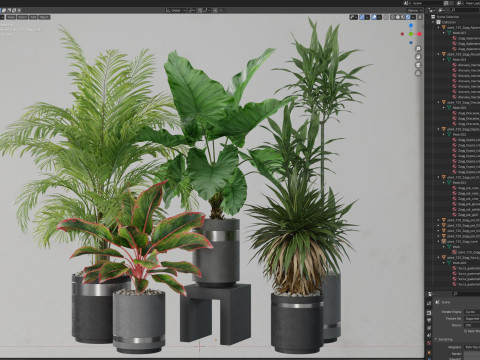Open the Tool properties tab
The height and width of the screenshot is (360, 480).
[429, 303]
